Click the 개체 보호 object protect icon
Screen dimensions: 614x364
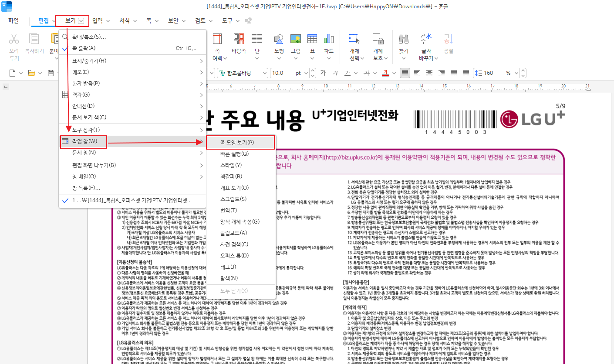[378, 39]
